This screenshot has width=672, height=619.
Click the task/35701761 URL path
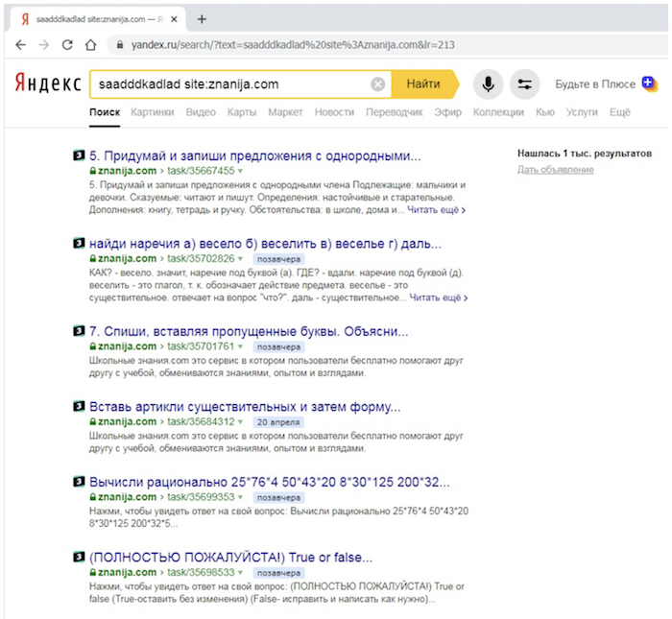click(x=201, y=346)
